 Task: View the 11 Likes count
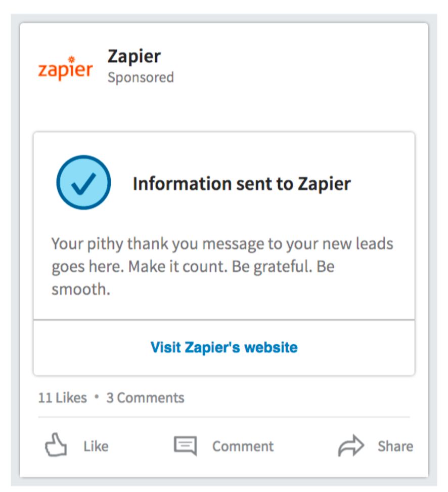(x=62, y=398)
